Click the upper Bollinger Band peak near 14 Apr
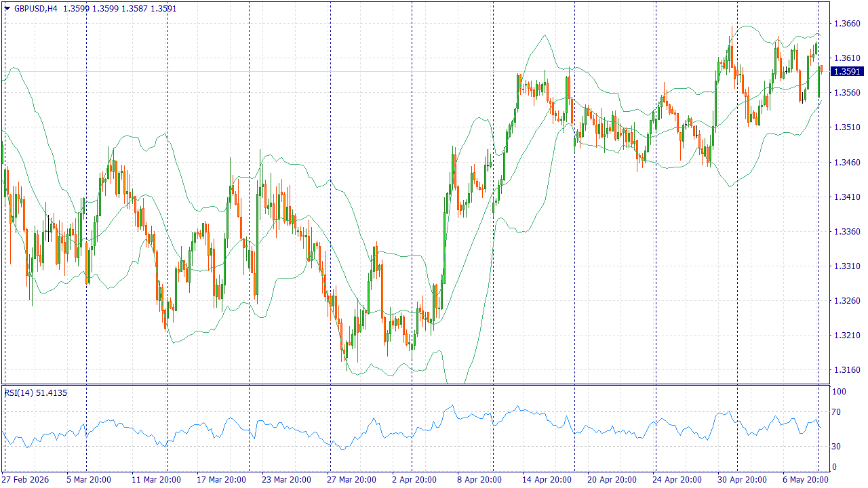 click(545, 35)
